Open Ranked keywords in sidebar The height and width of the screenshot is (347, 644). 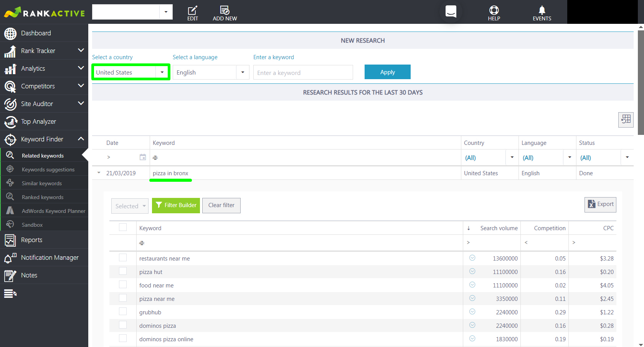coord(43,197)
